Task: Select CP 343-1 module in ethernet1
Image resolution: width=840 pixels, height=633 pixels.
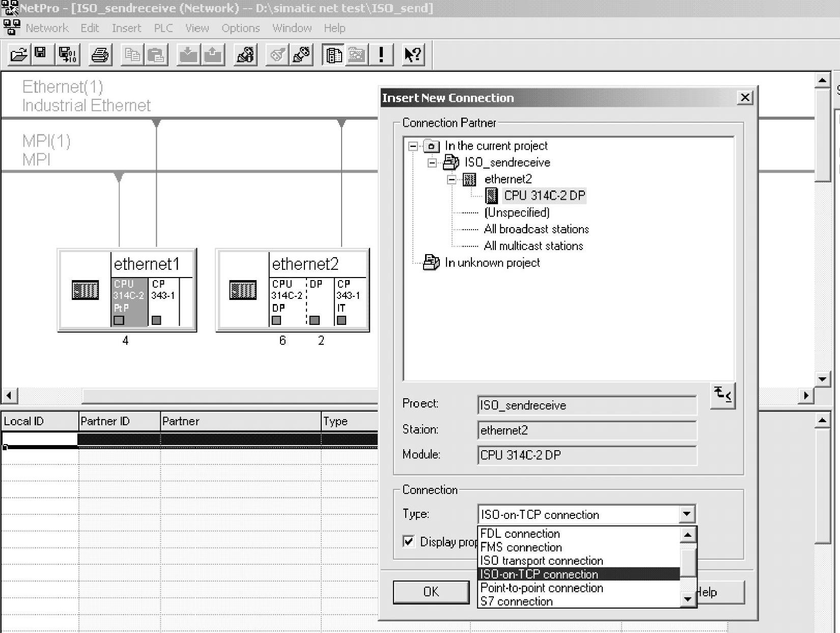Action: coord(163,301)
